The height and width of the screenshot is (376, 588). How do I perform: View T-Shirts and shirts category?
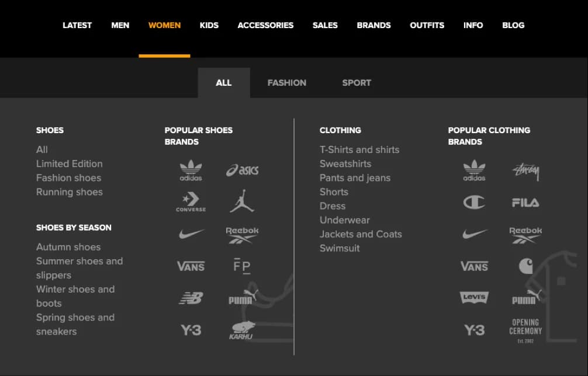359,149
